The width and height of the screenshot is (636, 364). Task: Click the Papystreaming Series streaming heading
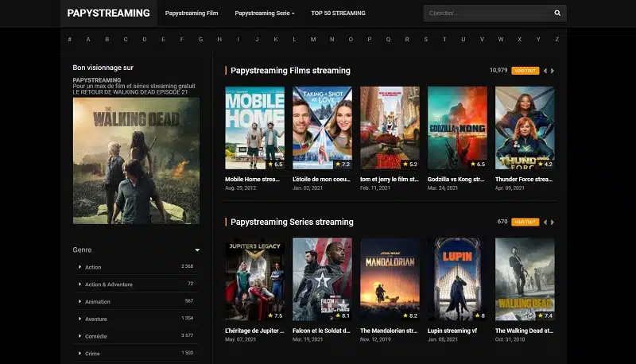pos(292,222)
